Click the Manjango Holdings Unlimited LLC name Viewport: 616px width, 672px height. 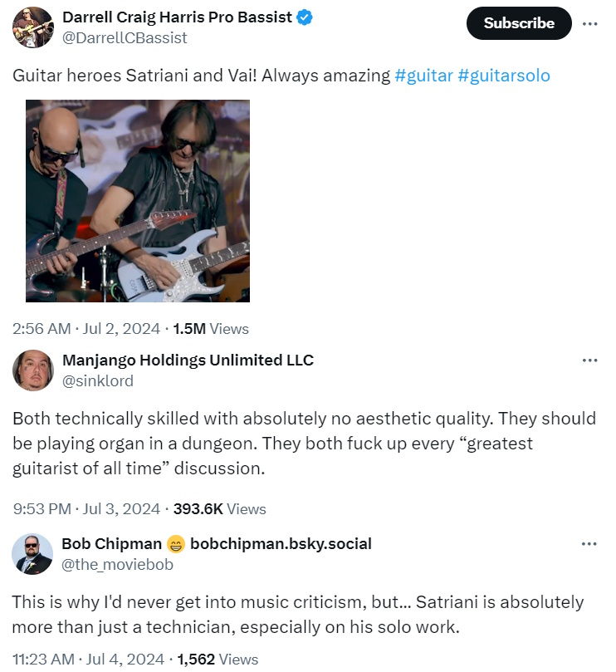[188, 360]
